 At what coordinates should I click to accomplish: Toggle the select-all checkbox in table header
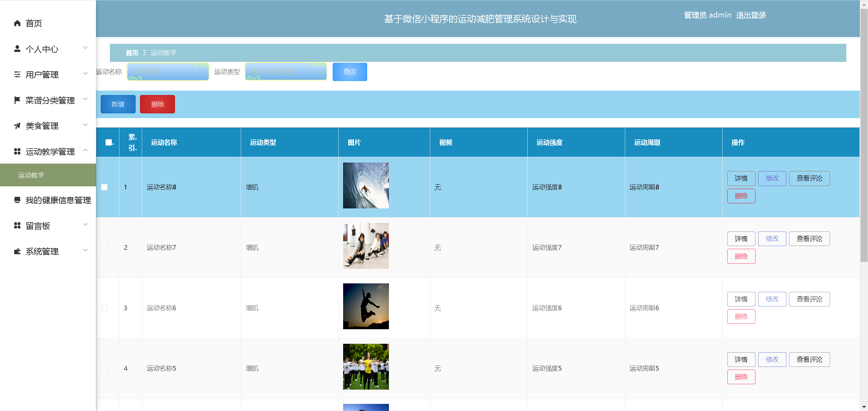(x=108, y=142)
